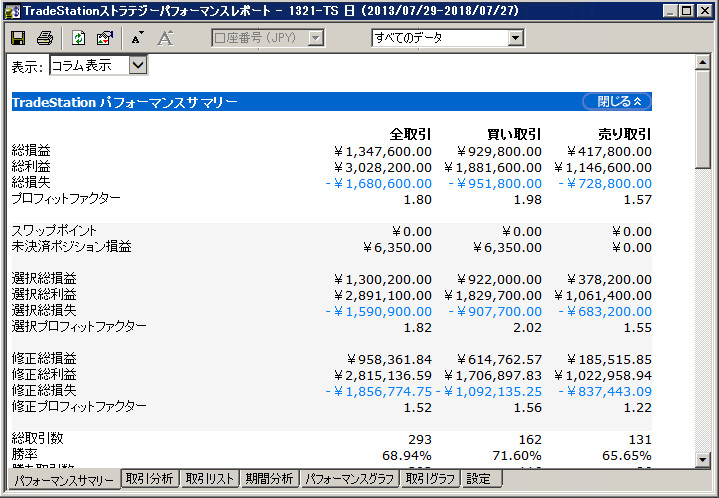
Task: Click the 全取引 column header
Action: (x=410, y=134)
